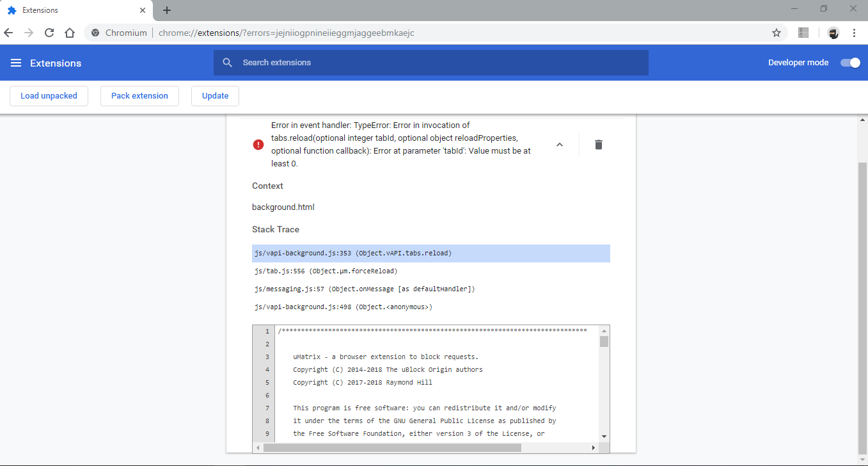The image size is (868, 466).
Task: Click the puzzle-piece favicon on the Extensions tab
Action: [x=12, y=10]
